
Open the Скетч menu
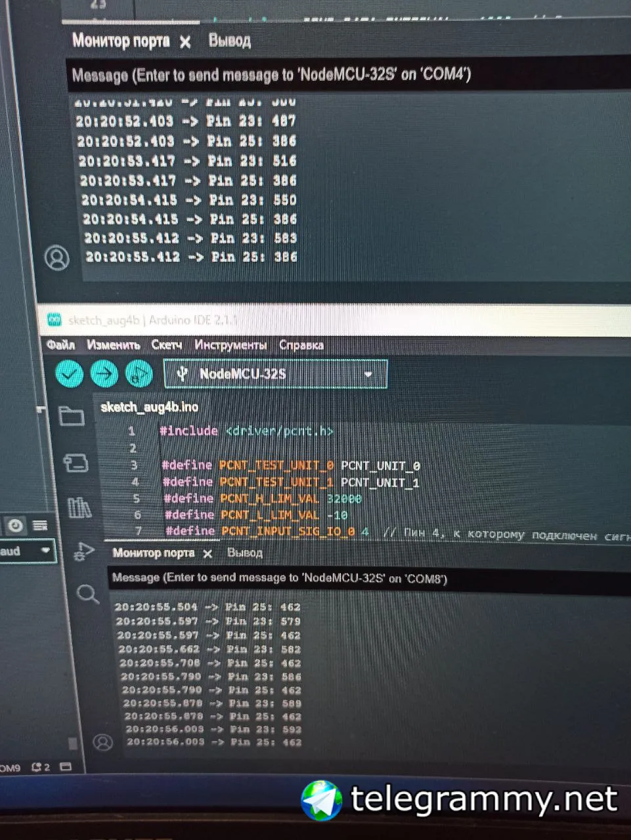[166, 345]
